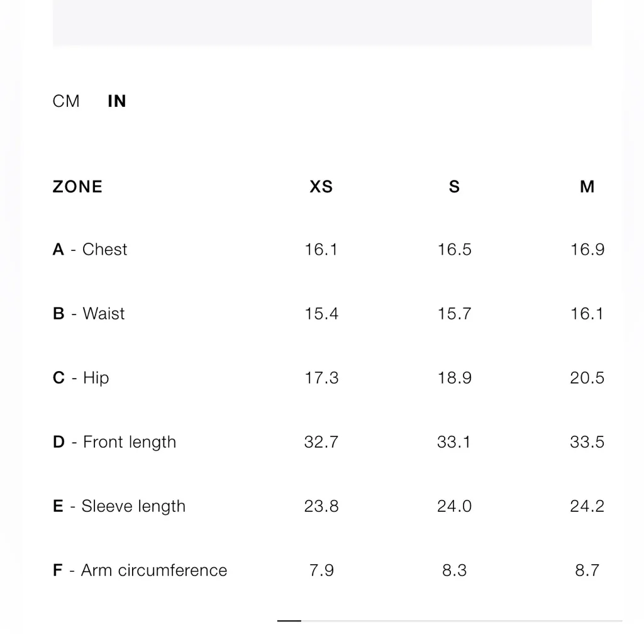
Task: Click the gray image area above units
Action: [x=322, y=22]
